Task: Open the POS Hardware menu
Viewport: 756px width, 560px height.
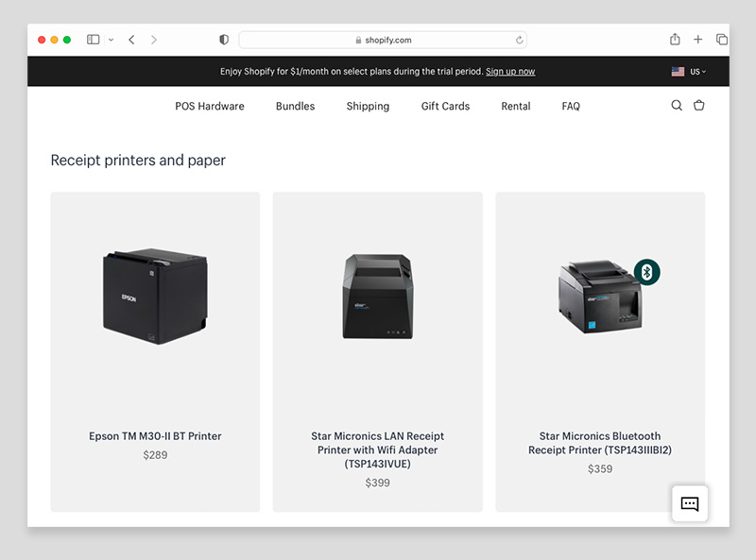Action: coord(210,106)
